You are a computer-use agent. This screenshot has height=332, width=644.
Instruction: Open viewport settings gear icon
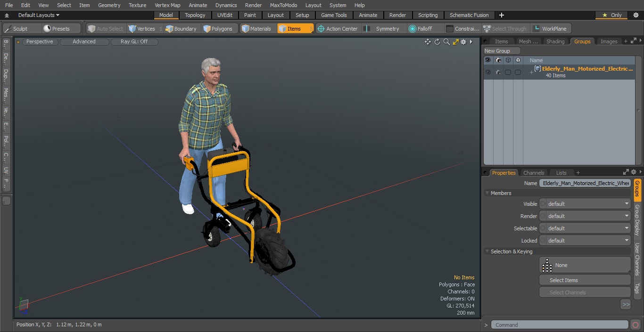coord(463,42)
